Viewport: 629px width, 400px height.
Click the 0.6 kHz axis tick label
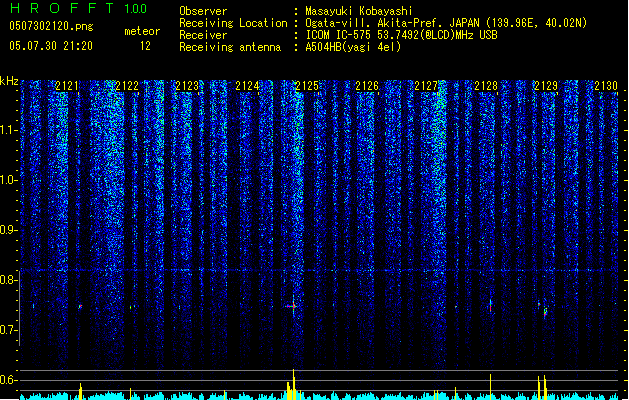pyautogui.click(x=9, y=380)
